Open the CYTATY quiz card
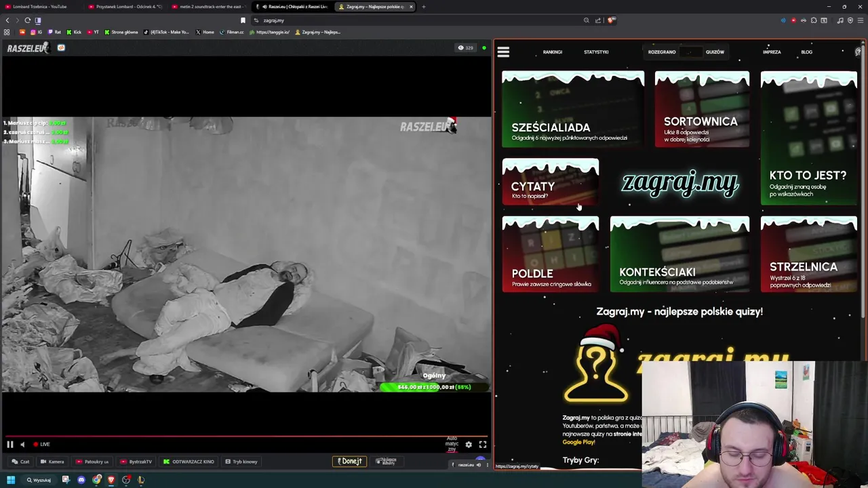Viewport: 868px width, 488px height. tap(550, 182)
